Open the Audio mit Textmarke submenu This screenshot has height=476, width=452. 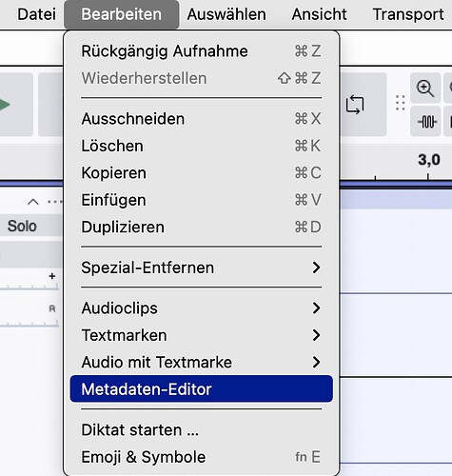202,362
